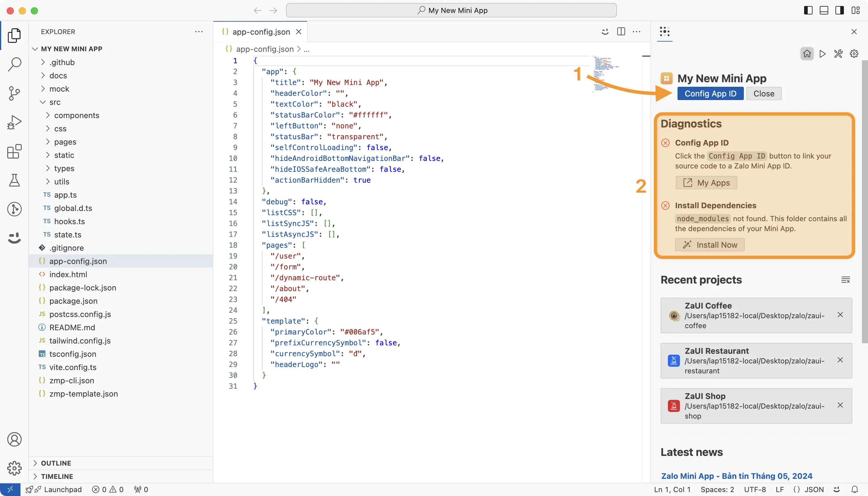The width and height of the screenshot is (868, 496).
Task: Run the Mini App using the play icon
Action: coord(822,53)
